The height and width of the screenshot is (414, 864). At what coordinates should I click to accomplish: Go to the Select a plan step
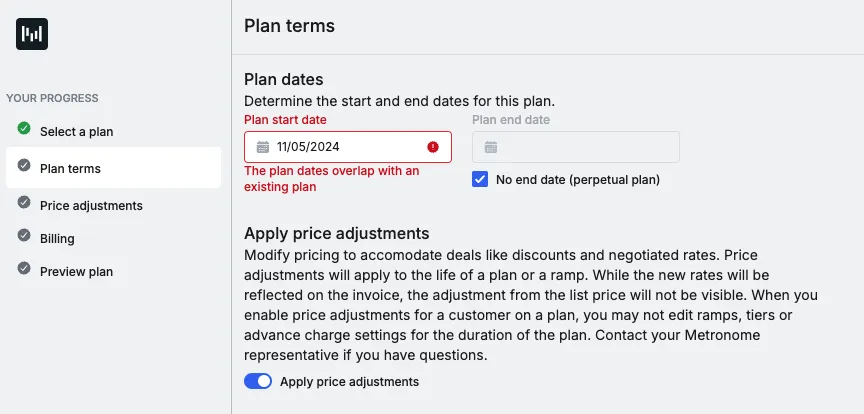tap(76, 131)
